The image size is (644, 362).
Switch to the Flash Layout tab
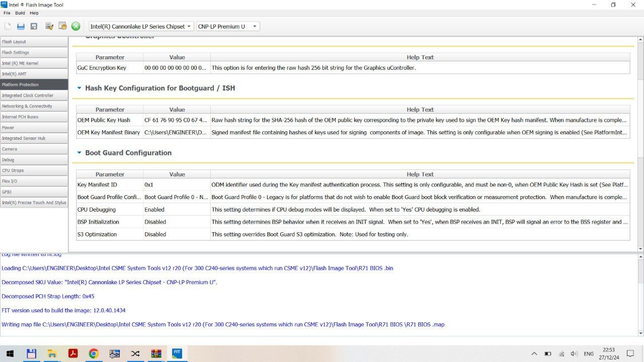pyautogui.click(x=34, y=42)
